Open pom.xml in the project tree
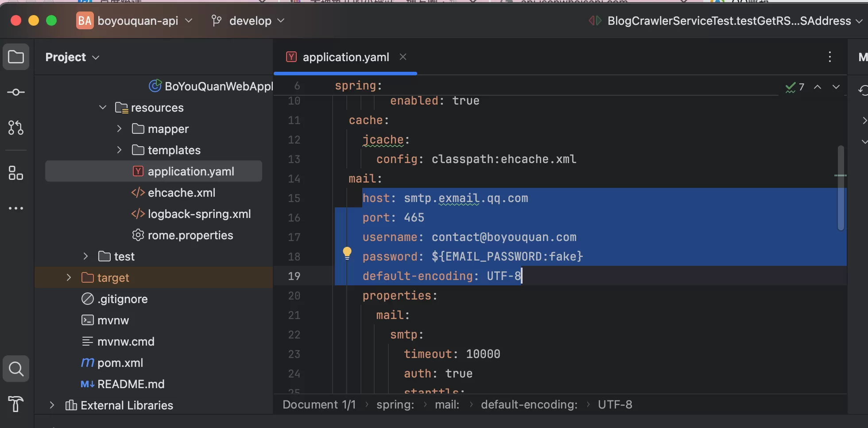The height and width of the screenshot is (428, 868). point(120,363)
